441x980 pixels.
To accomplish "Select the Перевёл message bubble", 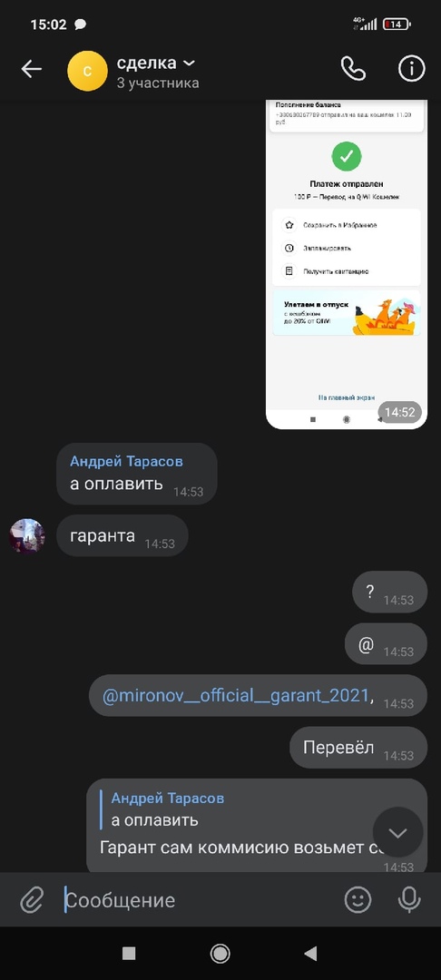I will (x=358, y=748).
